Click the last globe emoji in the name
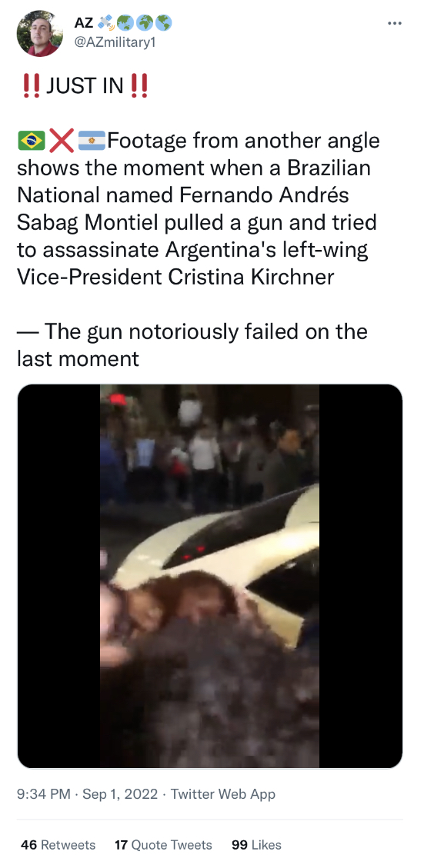Screen dimensions: 424x868 [x=164, y=23]
